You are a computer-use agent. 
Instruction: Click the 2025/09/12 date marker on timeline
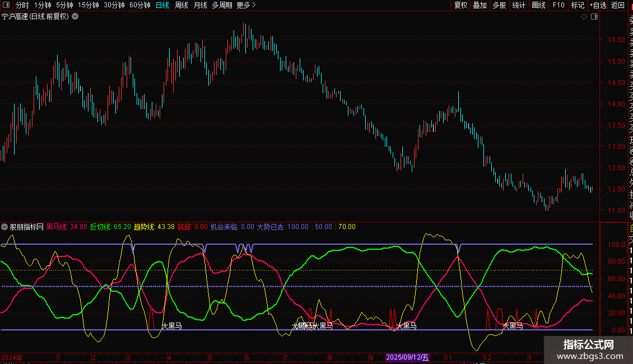tap(407, 357)
